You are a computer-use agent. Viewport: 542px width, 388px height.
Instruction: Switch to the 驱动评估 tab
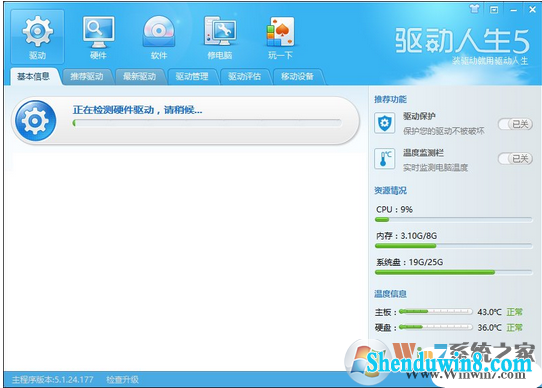244,76
